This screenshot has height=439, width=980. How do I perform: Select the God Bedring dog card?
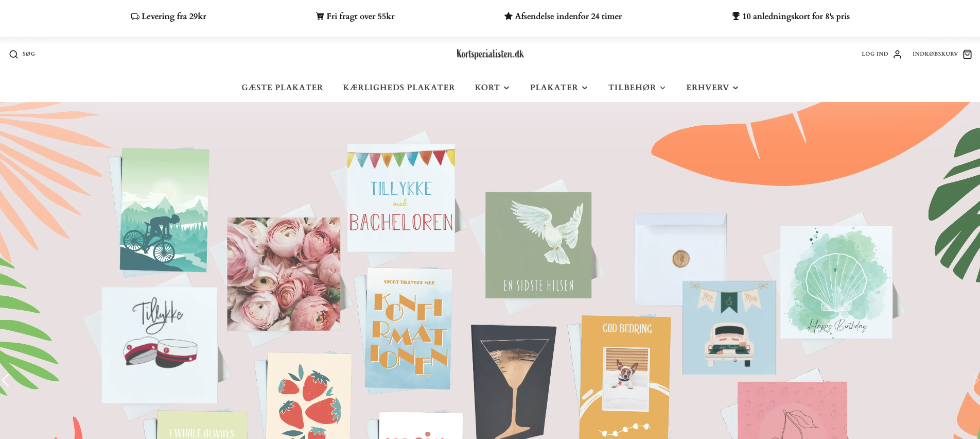click(625, 377)
